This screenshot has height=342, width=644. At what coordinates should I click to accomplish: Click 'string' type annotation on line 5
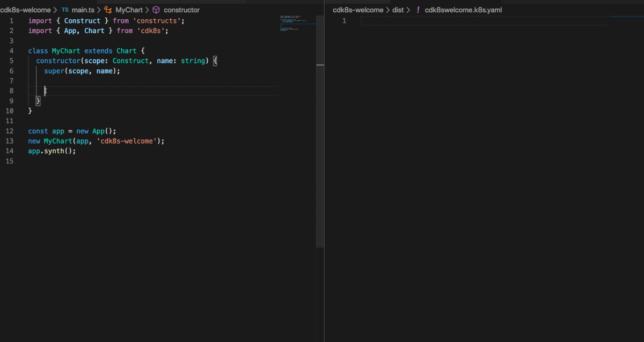193,61
